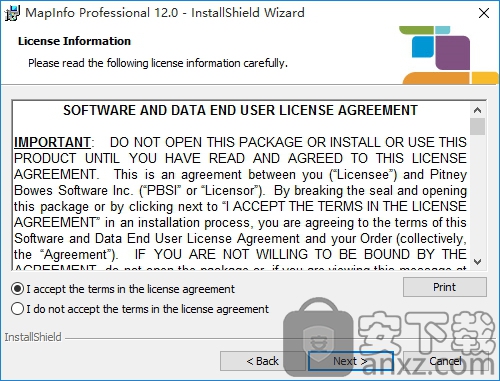This screenshot has height=381, width=500.
Task: Click the green bar in the logo
Action: pos(416,30)
